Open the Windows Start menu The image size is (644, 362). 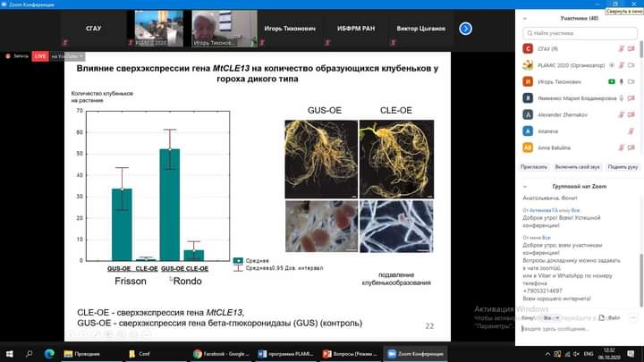[x=9, y=354]
